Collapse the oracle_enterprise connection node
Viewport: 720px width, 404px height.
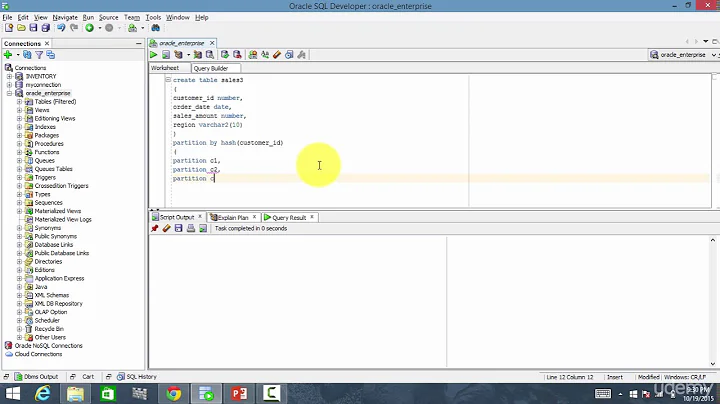(9, 93)
